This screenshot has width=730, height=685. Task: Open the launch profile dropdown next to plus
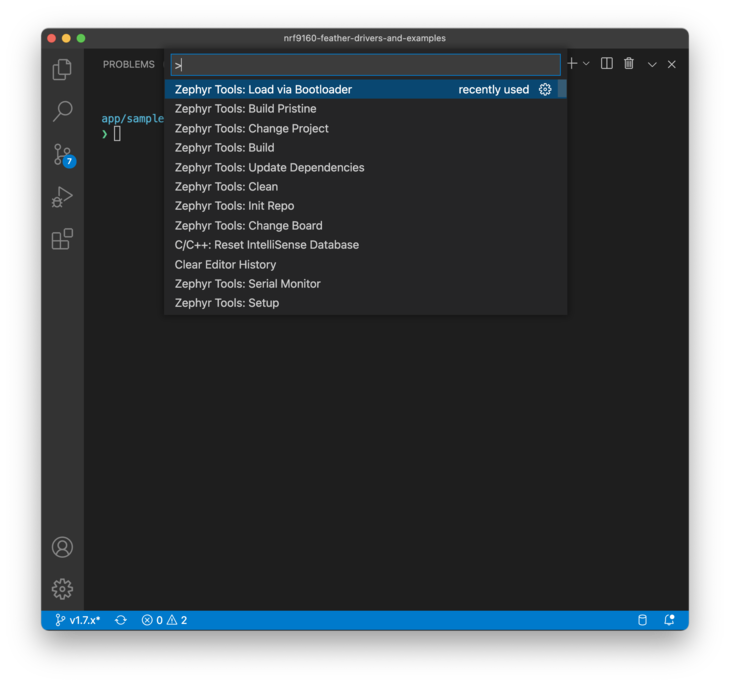click(586, 63)
